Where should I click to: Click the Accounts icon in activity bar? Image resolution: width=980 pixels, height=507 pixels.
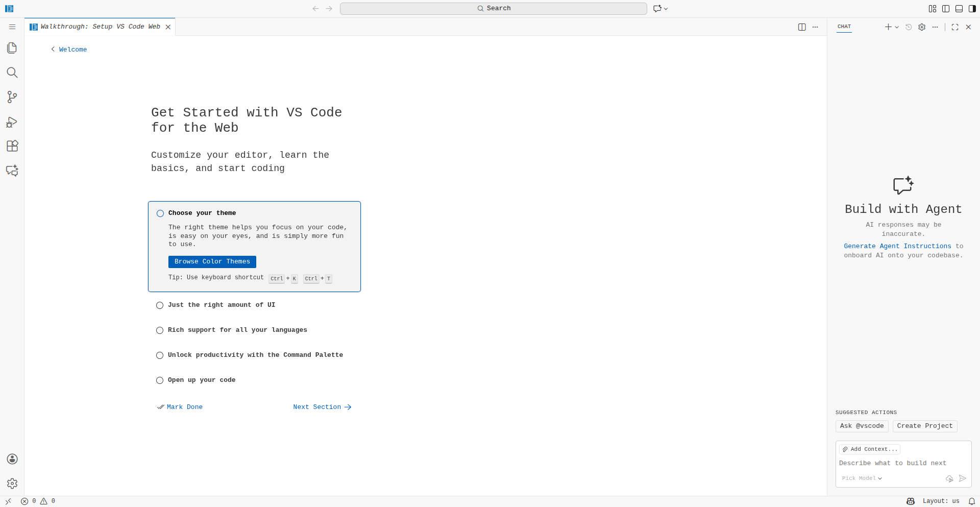coord(12,459)
